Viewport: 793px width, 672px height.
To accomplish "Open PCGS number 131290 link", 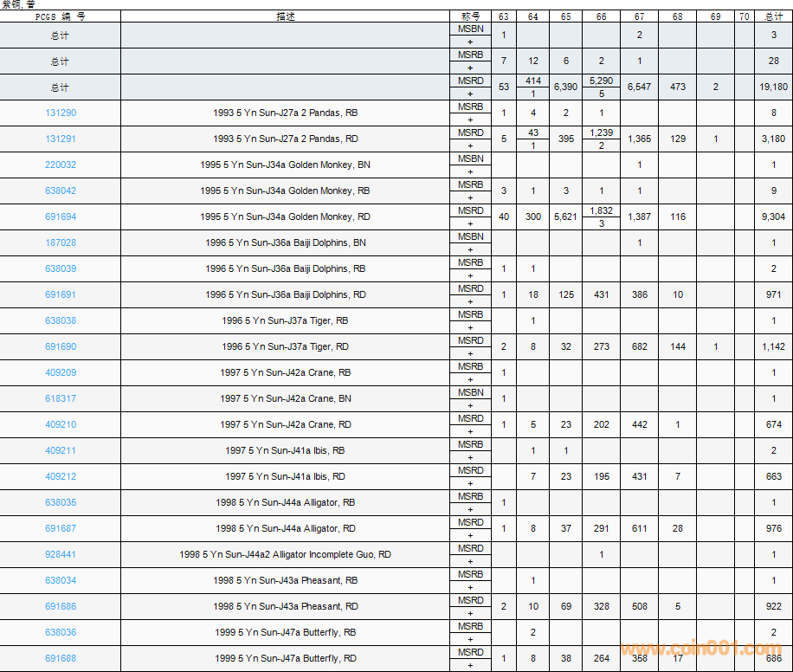I will coord(61,113).
